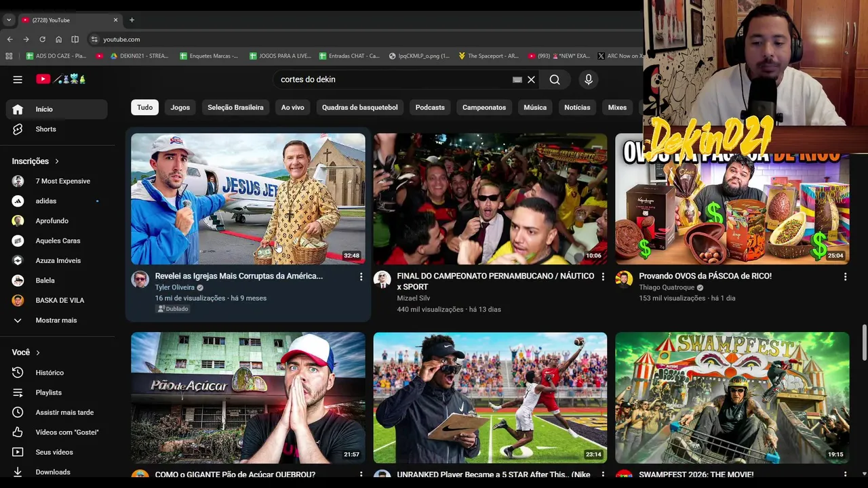
Task: Select the Tudo filter chip
Action: (x=145, y=107)
